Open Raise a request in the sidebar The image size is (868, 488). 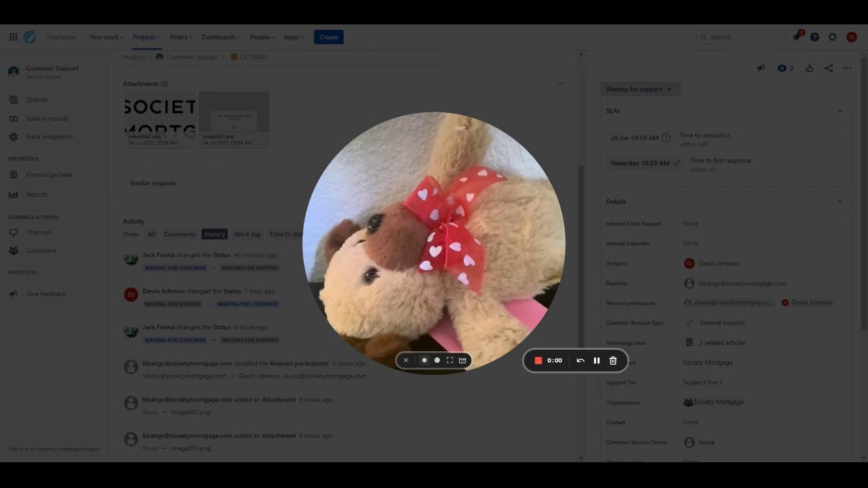(47, 119)
